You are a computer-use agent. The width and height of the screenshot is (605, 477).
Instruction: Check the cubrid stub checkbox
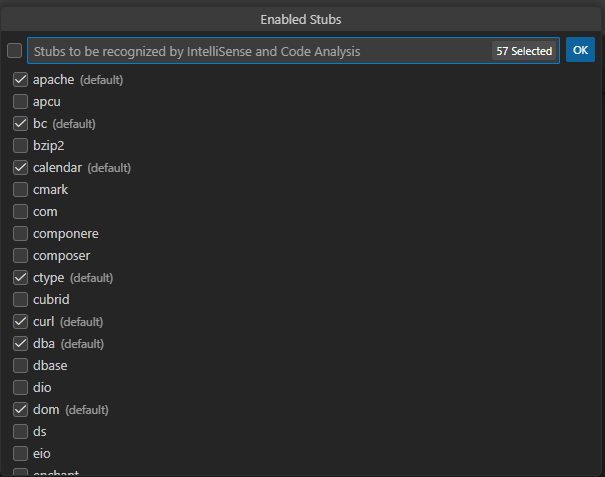[20, 299]
